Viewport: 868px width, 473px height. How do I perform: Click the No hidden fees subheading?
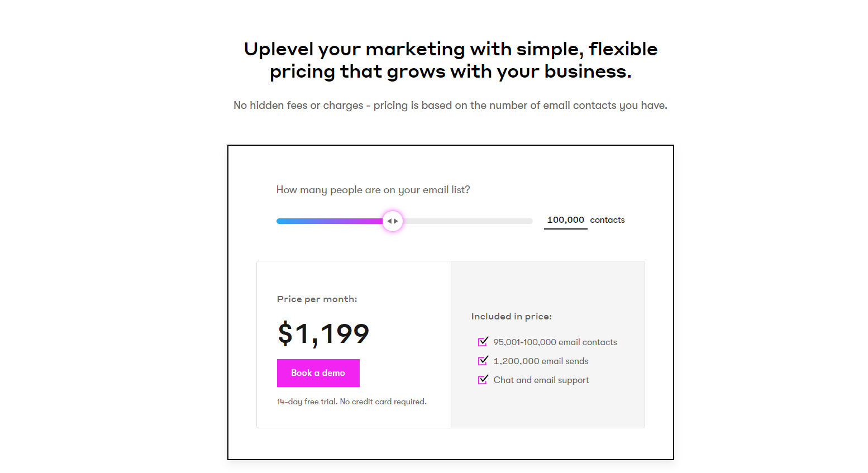tap(450, 106)
